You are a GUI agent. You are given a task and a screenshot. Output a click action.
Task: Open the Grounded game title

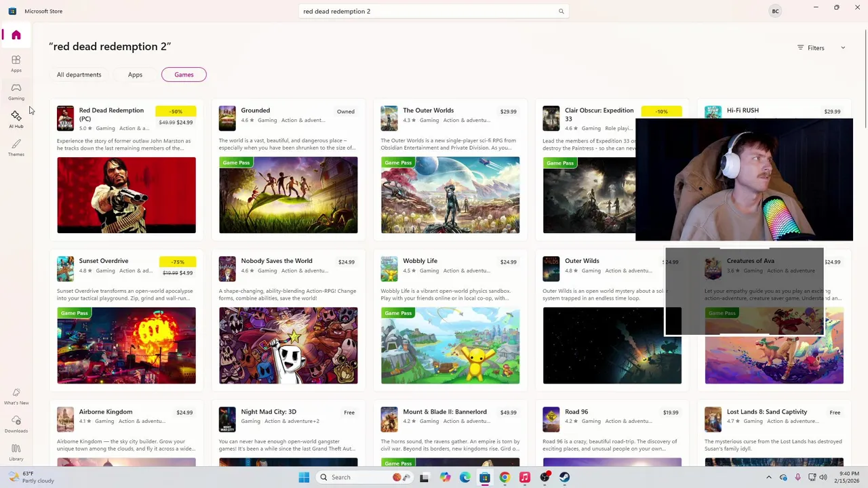point(255,110)
